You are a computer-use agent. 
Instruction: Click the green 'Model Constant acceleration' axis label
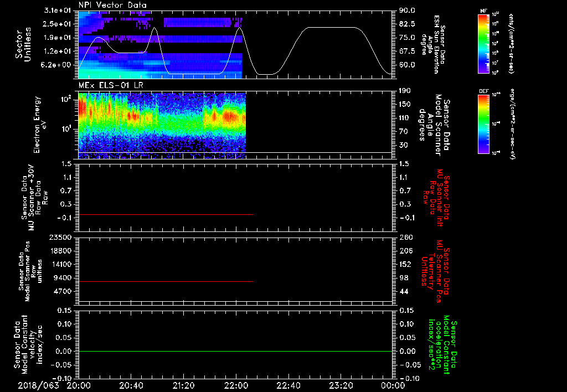pyautogui.click(x=442, y=345)
